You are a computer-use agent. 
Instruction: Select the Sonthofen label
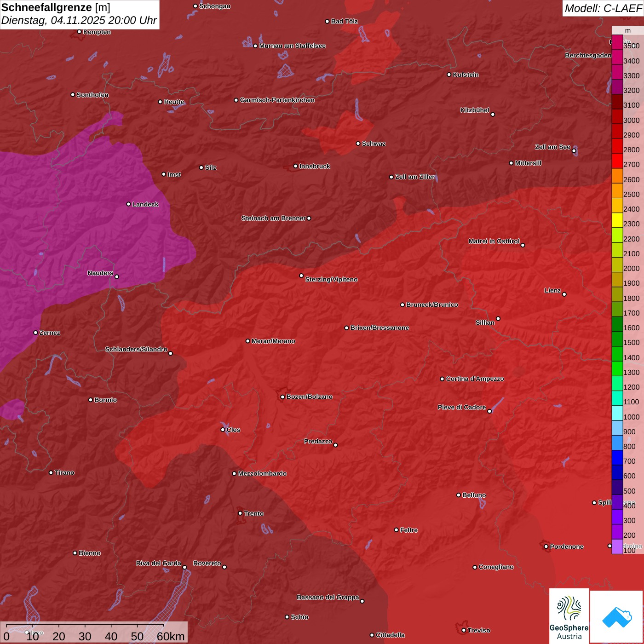coord(93,95)
